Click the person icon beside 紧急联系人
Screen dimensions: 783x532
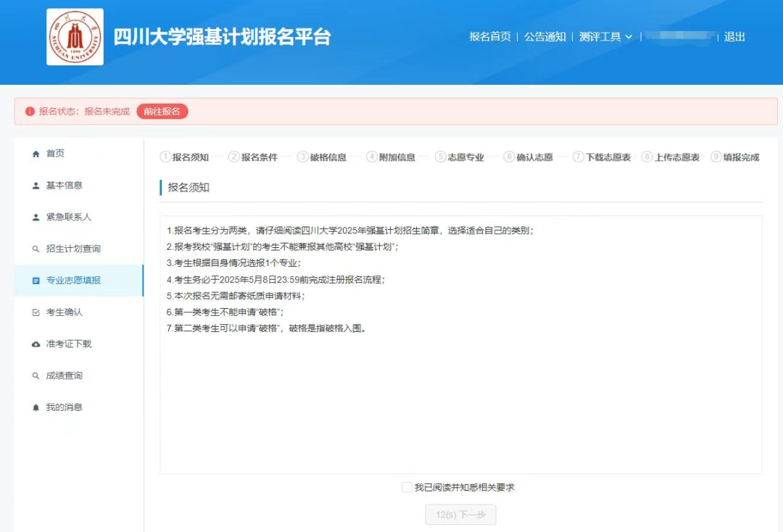point(36,217)
